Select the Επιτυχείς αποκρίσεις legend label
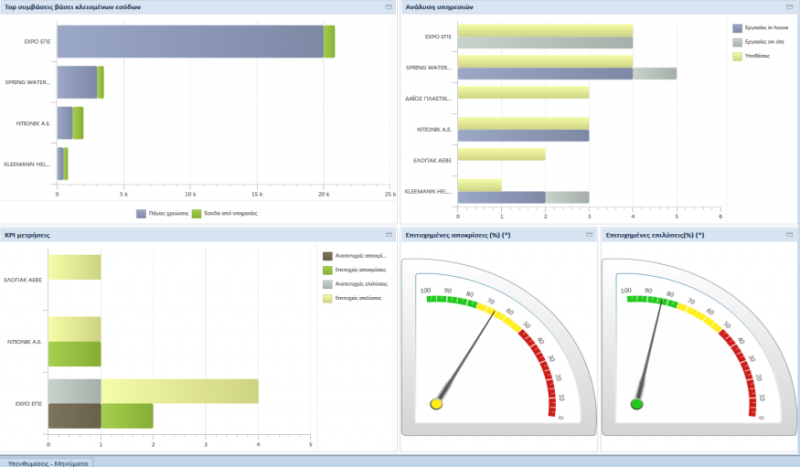This screenshot has height=467, width=800. click(x=361, y=270)
